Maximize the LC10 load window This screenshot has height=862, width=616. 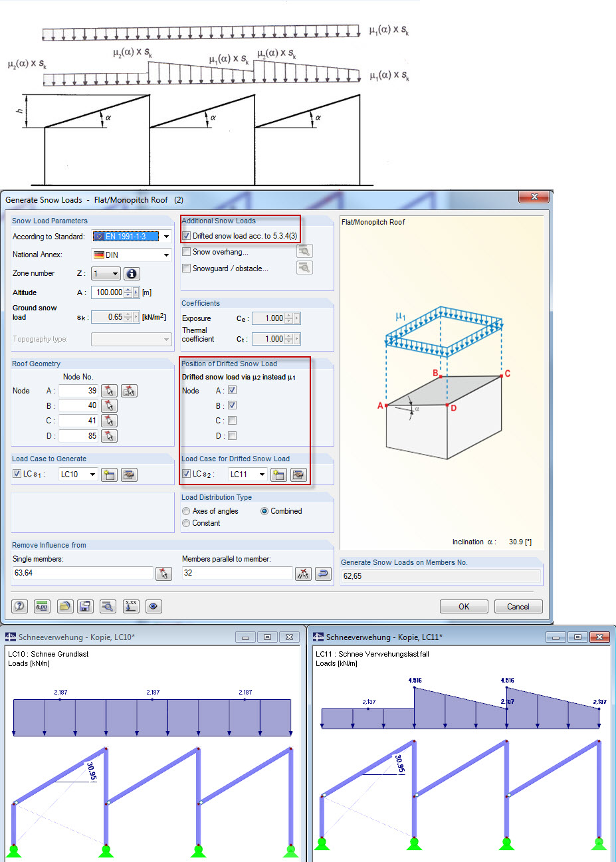pos(267,637)
